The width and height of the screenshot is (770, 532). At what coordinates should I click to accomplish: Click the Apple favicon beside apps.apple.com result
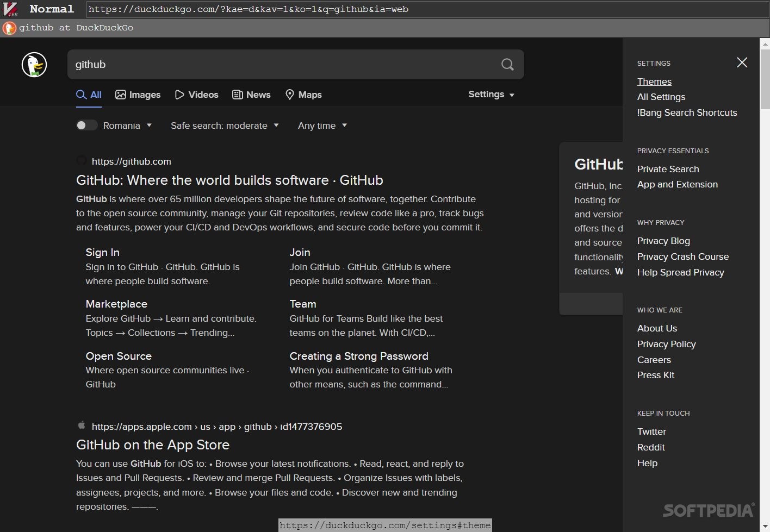coord(82,425)
